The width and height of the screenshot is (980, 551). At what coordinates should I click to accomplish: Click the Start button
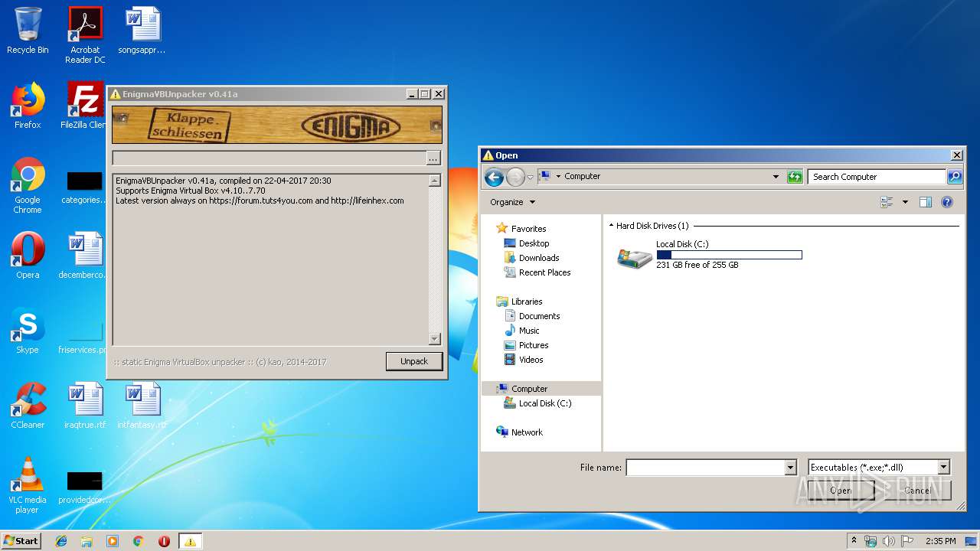[x=21, y=541]
